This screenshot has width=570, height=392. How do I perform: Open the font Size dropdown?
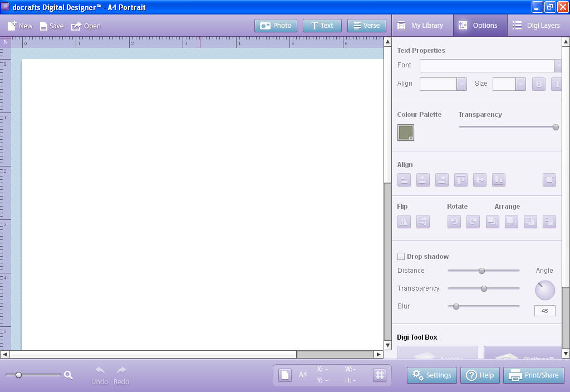(521, 84)
